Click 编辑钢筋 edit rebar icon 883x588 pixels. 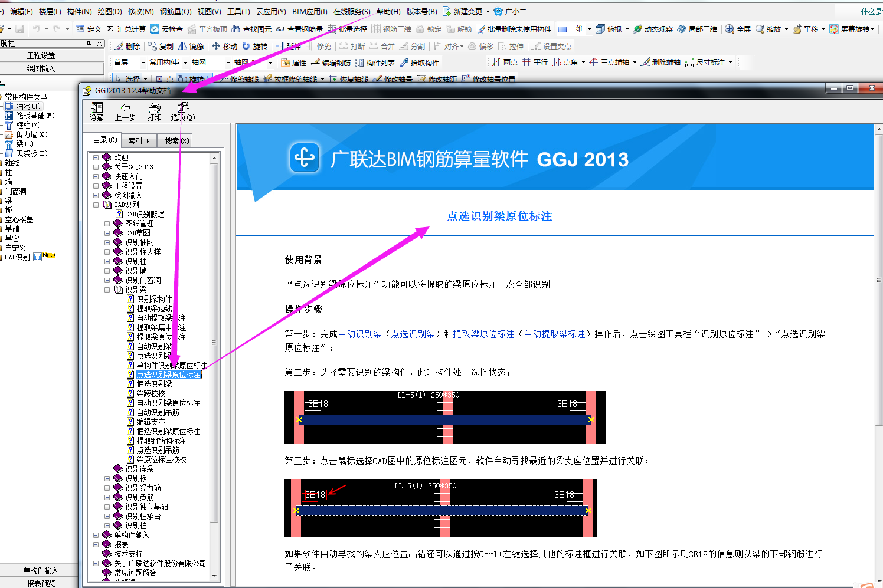(331, 63)
